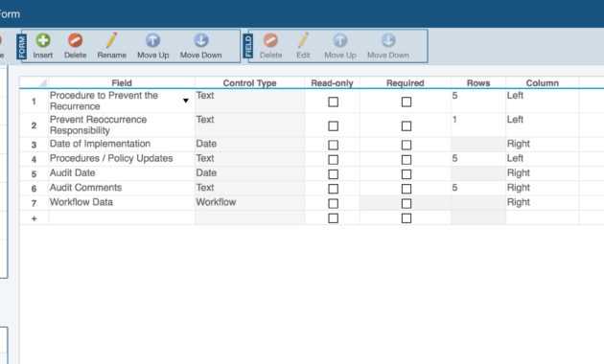Toggle Read-only checkbox for Audit Date
Screen dimensions: 604x364
(334, 174)
